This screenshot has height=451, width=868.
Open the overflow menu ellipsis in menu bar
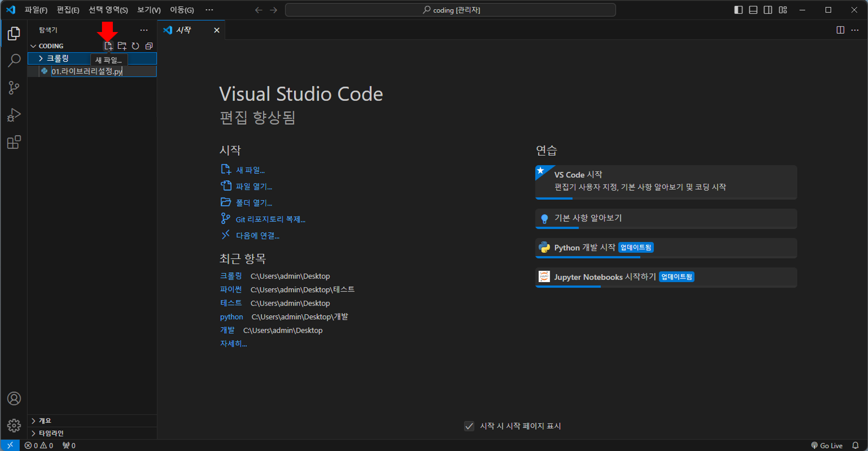point(209,10)
